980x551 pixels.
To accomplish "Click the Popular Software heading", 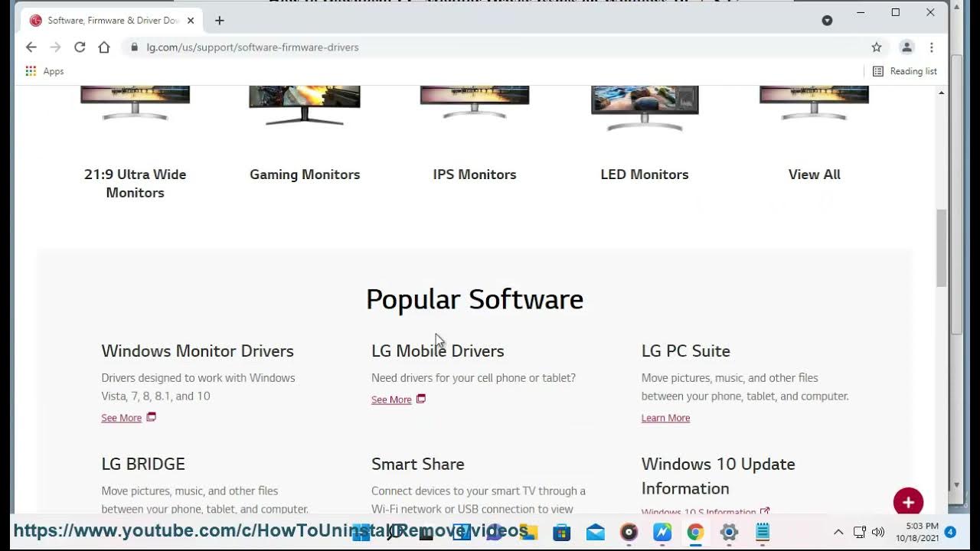I will pyautogui.click(x=475, y=299).
